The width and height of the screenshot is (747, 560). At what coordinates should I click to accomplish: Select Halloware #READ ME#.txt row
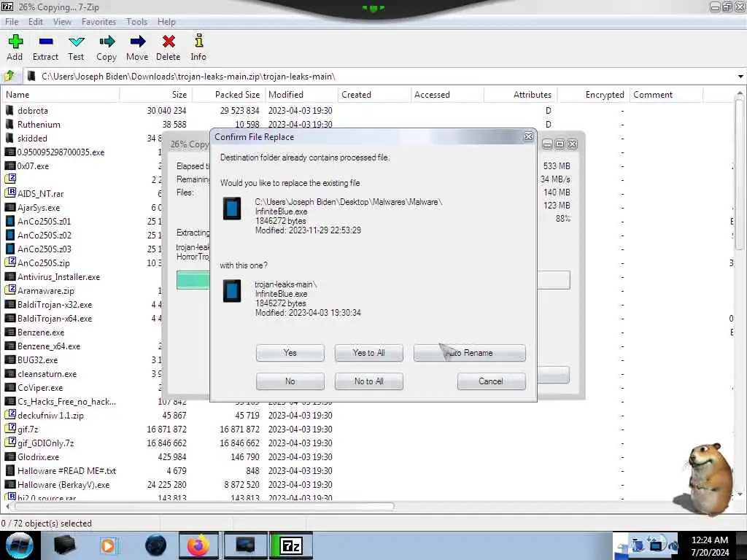(x=66, y=470)
